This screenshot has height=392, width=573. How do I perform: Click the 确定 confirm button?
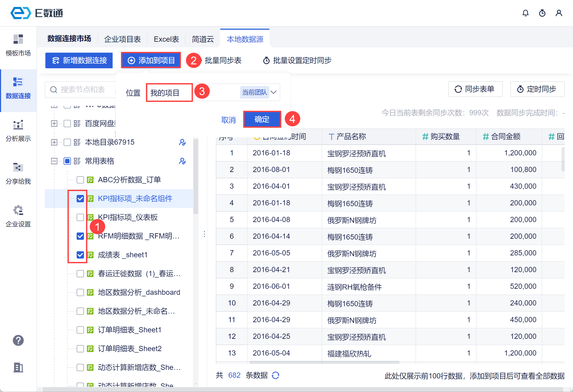(x=262, y=119)
